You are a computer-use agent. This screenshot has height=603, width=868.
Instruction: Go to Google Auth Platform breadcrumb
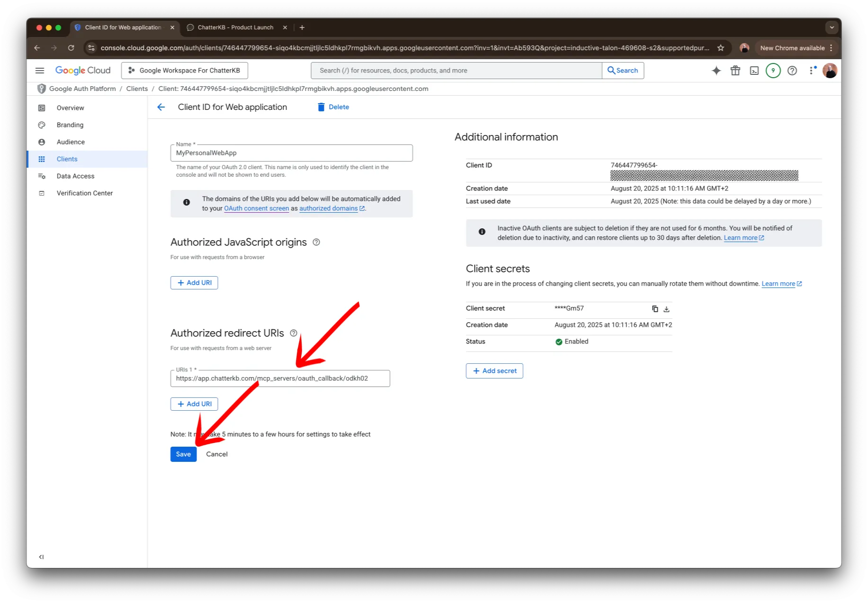[x=82, y=89]
